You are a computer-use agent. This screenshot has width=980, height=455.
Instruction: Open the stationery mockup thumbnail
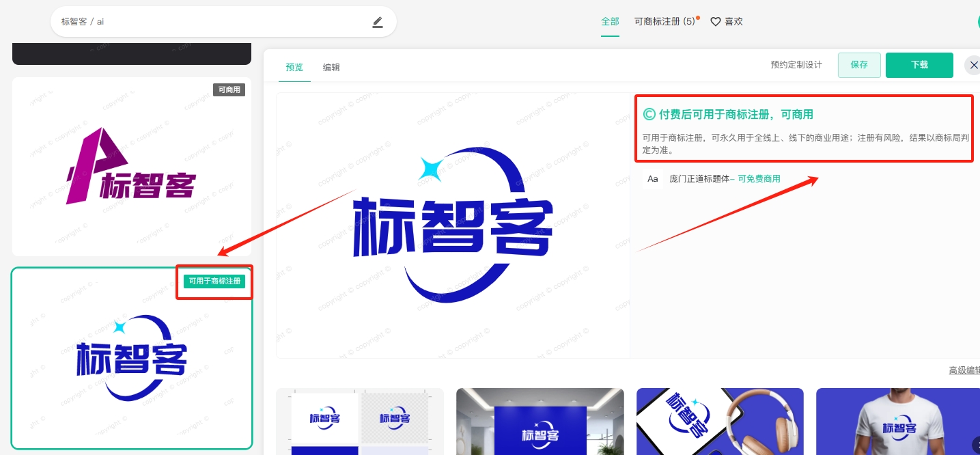point(360,422)
